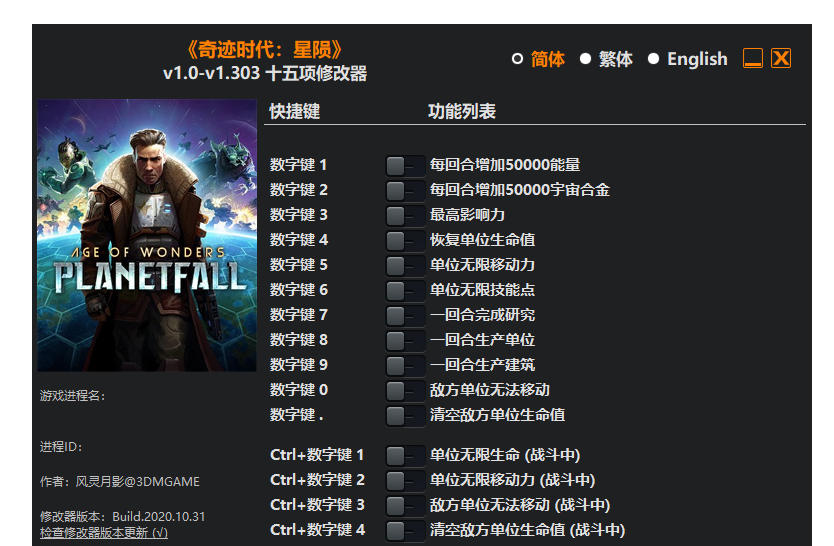The height and width of the screenshot is (546, 834).
Task: Toggle 每回合增加50000宇宙合金 switch
Action: point(405,190)
